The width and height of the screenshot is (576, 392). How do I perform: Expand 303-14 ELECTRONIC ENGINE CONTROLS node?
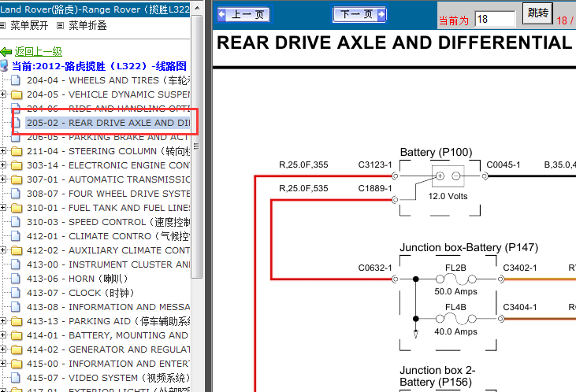pos(2,165)
